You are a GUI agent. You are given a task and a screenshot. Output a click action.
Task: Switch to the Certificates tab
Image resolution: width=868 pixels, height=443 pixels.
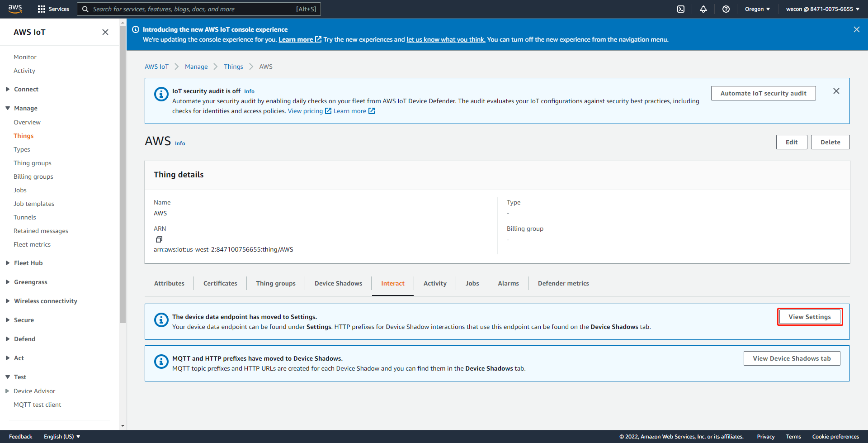[x=220, y=283]
